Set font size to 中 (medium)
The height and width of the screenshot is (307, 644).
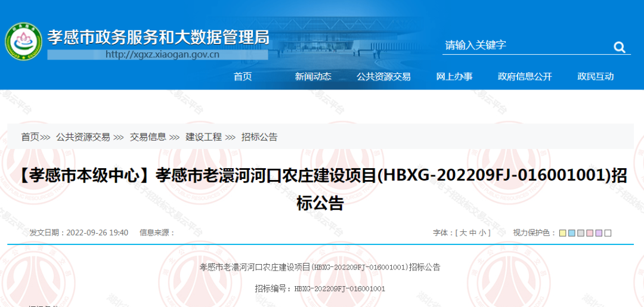coord(472,233)
